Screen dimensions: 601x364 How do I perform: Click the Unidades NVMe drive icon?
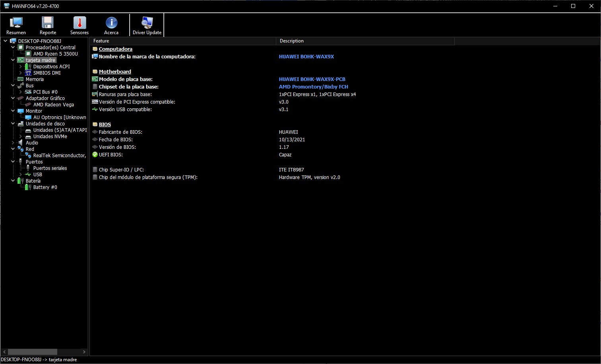point(28,136)
